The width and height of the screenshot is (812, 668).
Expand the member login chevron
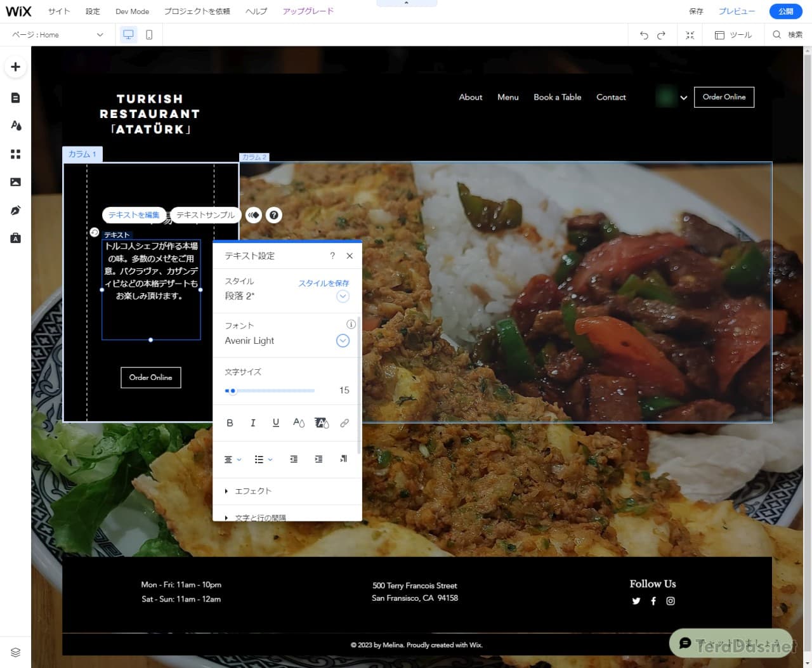tap(683, 98)
